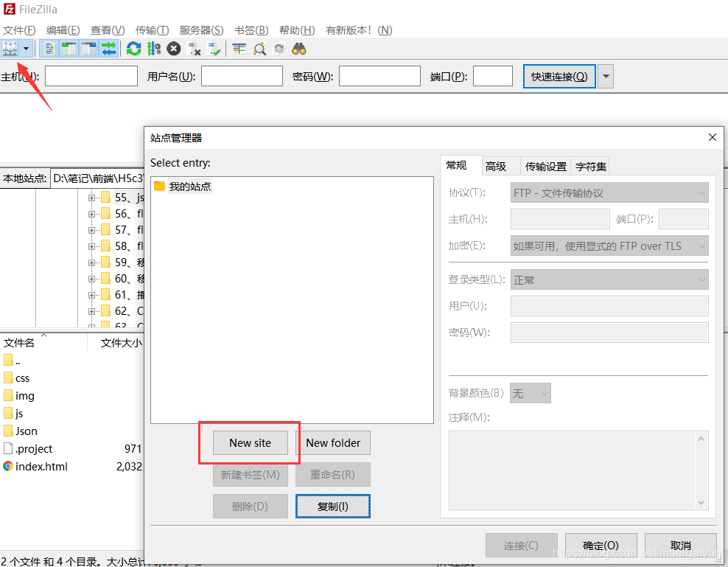Open the 帮助(H) menu
The width and height of the screenshot is (728, 567).
(x=297, y=30)
